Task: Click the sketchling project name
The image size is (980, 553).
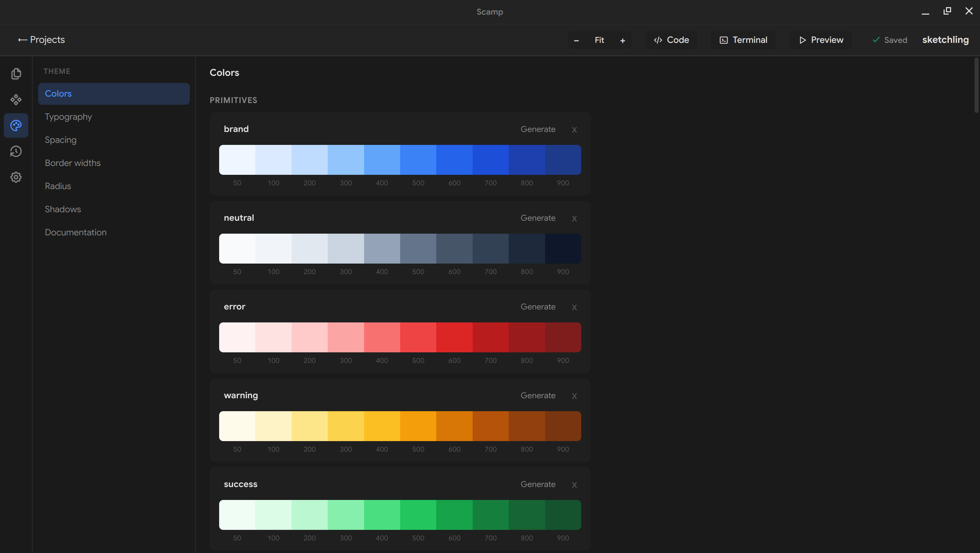Action: (945, 39)
